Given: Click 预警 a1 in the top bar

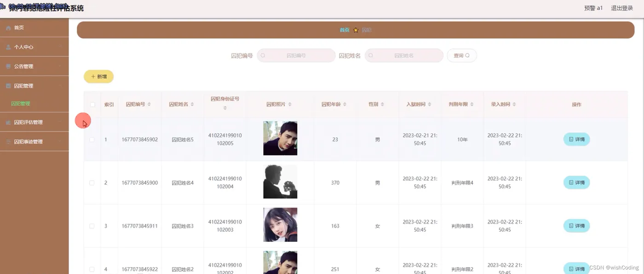Looking at the screenshot, I should point(593,8).
